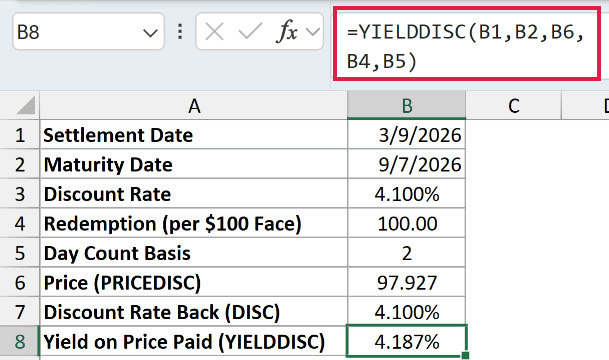Viewport: 609px width, 360px height.
Task: Select column B header
Action: click(406, 106)
